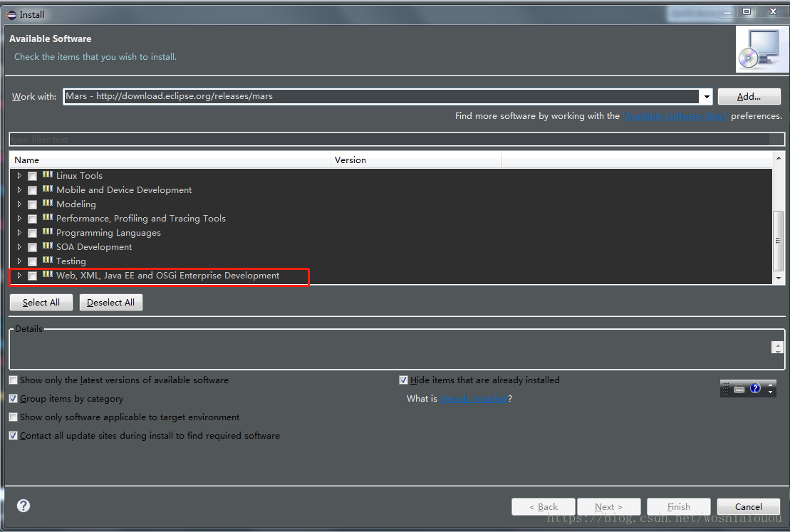Screen dimensions: 790x532
Task: Check the Programming Languages checkbox
Action: coord(32,233)
